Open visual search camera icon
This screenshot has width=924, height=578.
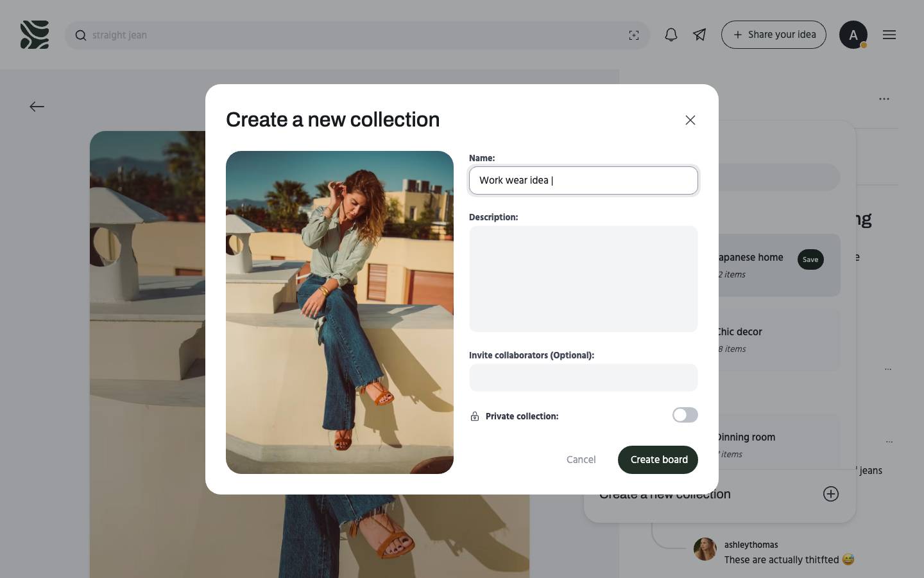633,35
